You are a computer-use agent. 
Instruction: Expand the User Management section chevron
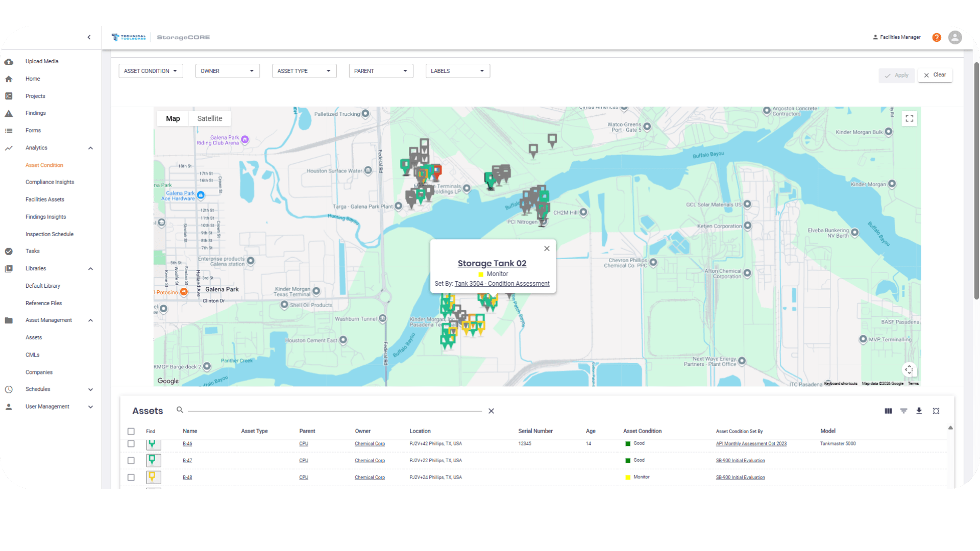(91, 407)
